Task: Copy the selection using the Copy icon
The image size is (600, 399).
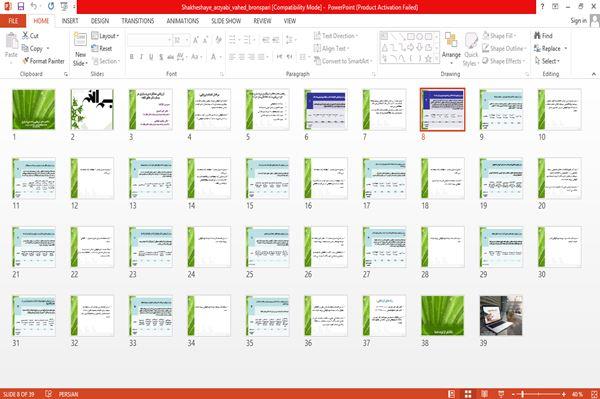Action: [x=25, y=48]
